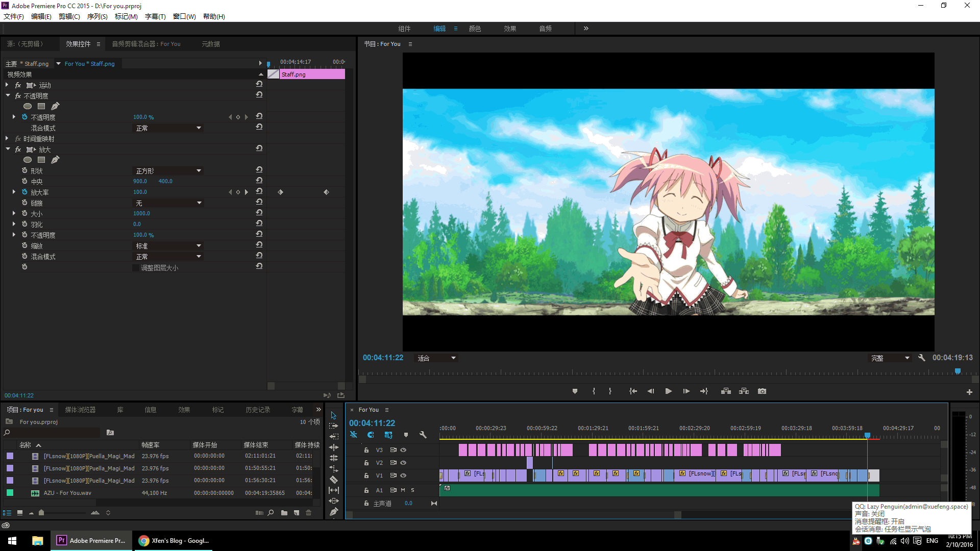Click the Extract button

point(744,391)
